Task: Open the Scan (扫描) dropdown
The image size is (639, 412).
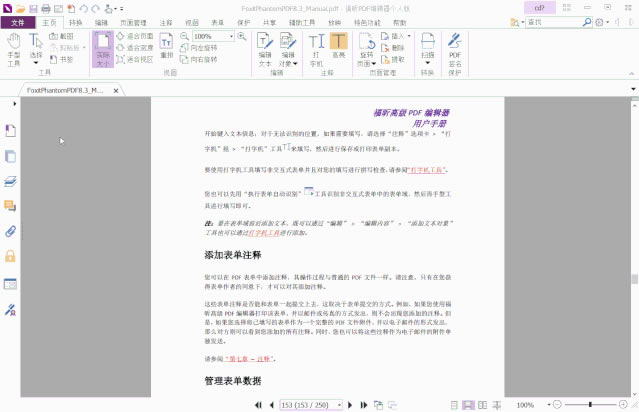Action: pyautogui.click(x=427, y=63)
